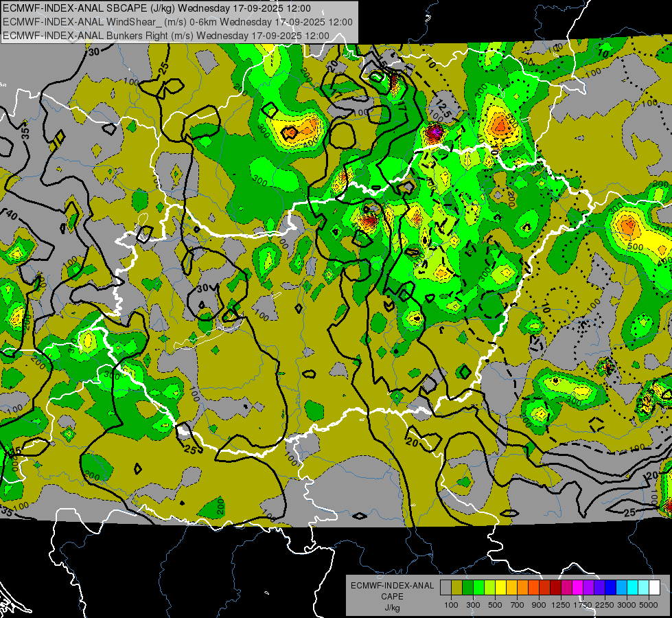Click the SBCAPE title line in header
Image resolution: width=672 pixels, height=618 pixels.
coord(157,8)
